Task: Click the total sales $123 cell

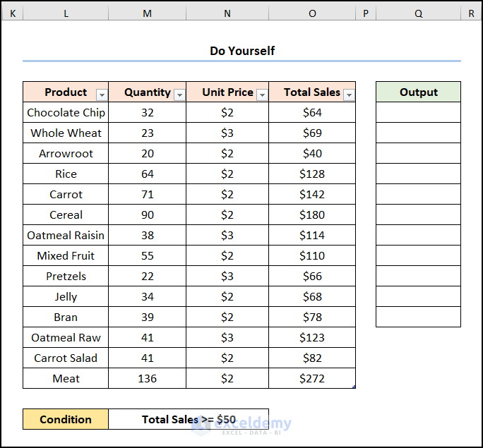Action: pyautogui.click(x=312, y=337)
